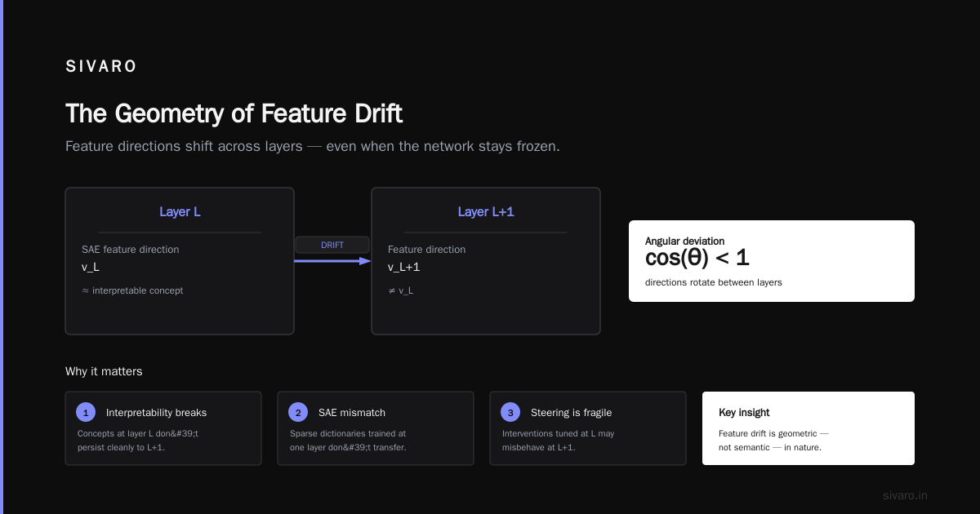Screen dimensions: 980x514
Task: Open the sivaro.in link
Action: pyautogui.click(x=905, y=495)
